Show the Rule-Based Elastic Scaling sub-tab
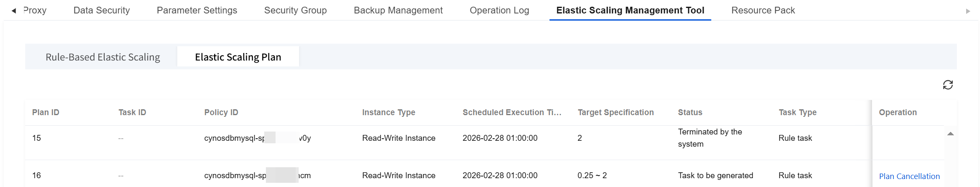 (x=102, y=57)
